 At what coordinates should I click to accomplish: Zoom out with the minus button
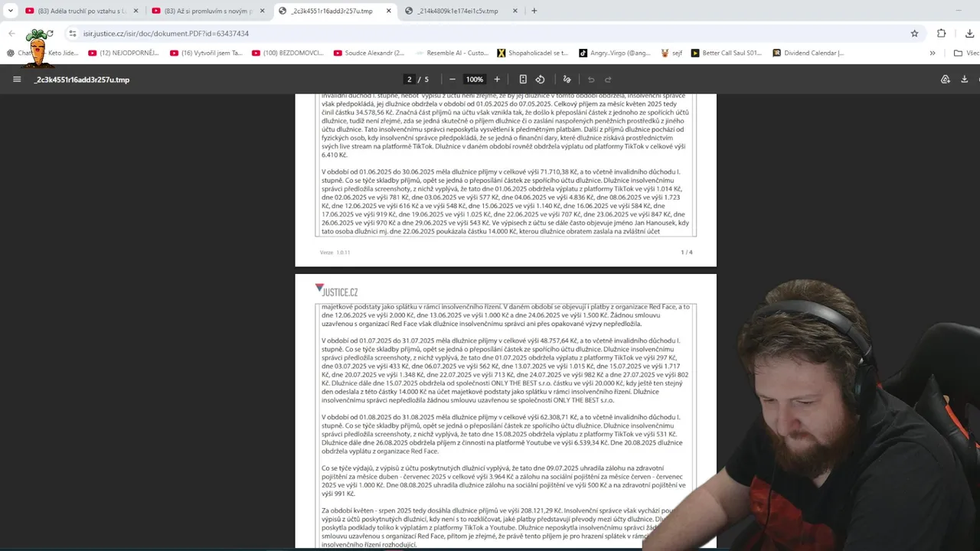click(x=452, y=80)
